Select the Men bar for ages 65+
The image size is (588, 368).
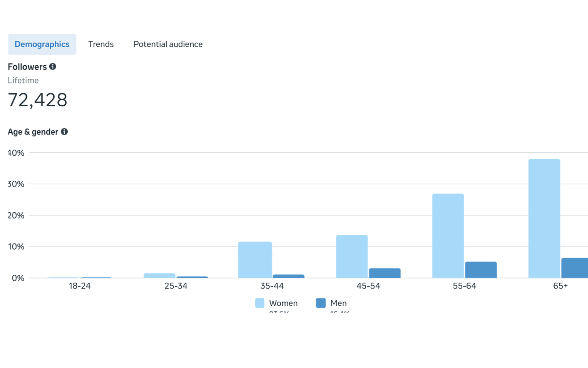pyautogui.click(x=574, y=268)
